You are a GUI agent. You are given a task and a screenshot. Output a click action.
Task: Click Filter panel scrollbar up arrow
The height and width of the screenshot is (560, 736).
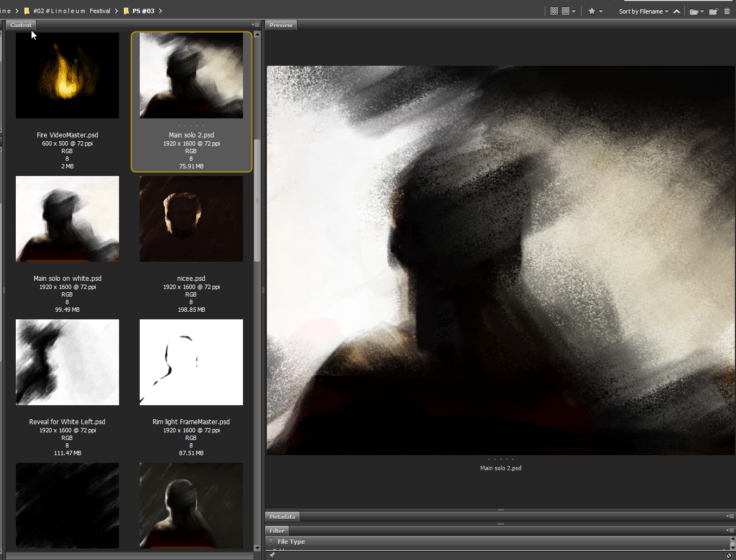(x=732, y=539)
